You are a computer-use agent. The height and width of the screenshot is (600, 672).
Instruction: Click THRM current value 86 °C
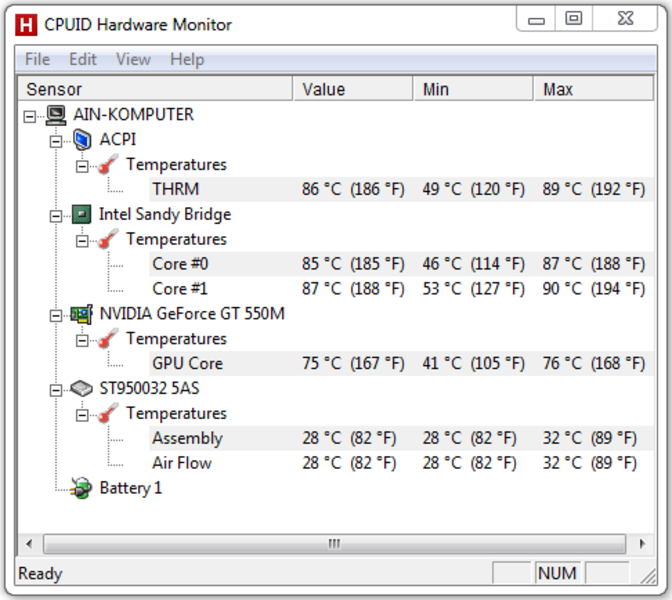321,189
